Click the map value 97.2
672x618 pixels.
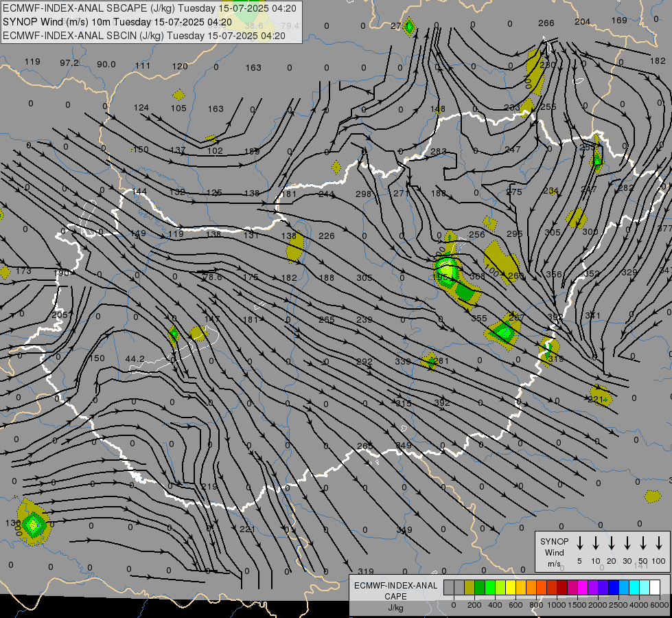point(69,63)
